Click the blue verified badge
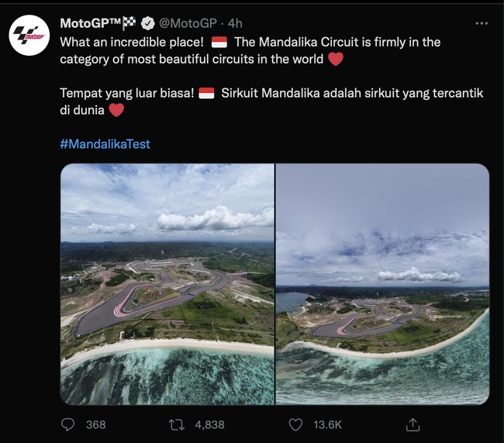 (x=147, y=22)
